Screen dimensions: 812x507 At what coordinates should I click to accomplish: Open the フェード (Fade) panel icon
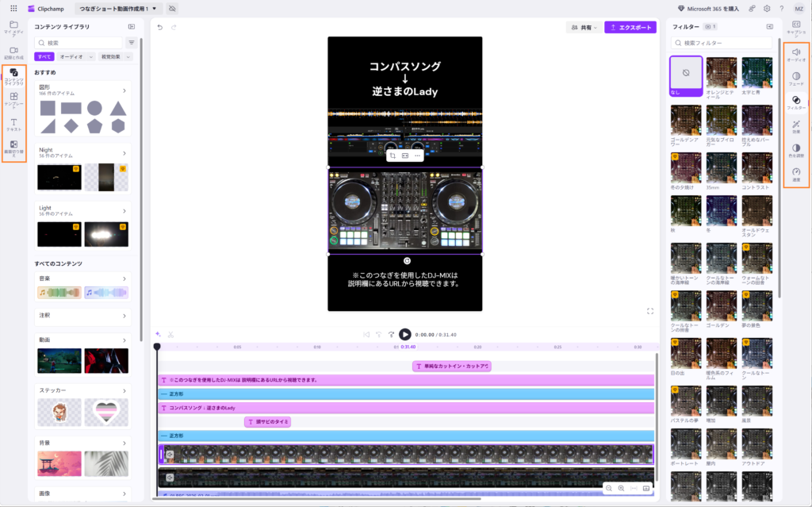(796, 78)
